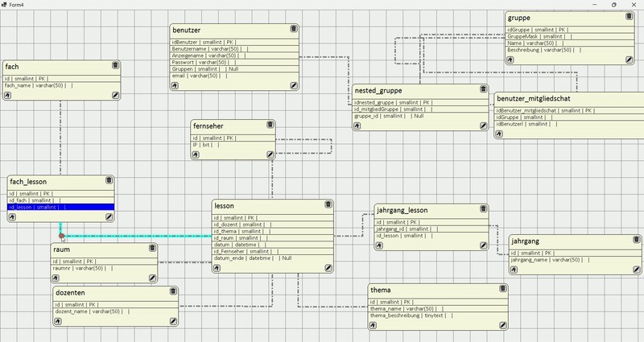
Task: Click pencil icon on fach_lesson table
Action: point(108,217)
